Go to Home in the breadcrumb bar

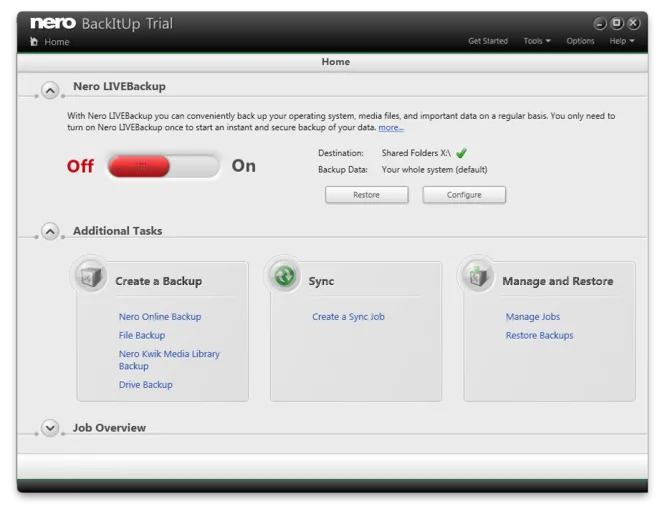coord(56,42)
